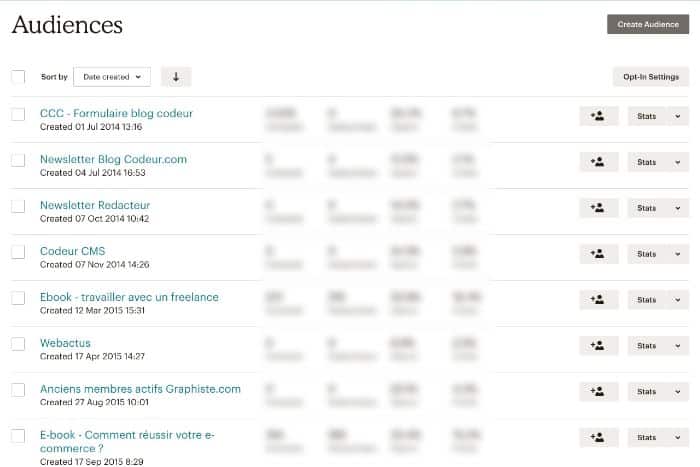The width and height of the screenshot is (700, 467).
Task: Toggle the select-all audiences checkbox
Action: pyautogui.click(x=18, y=77)
